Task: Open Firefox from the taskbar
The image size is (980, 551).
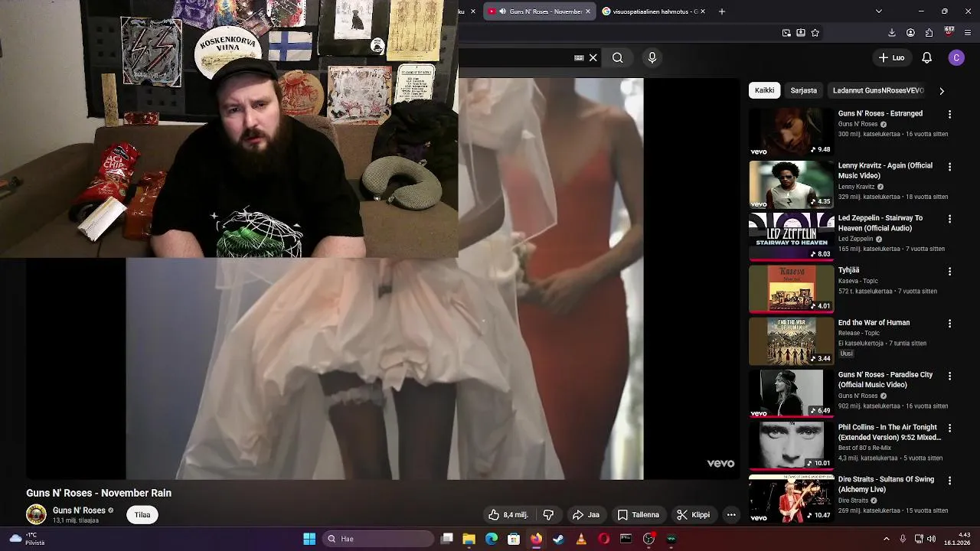Action: tap(536, 539)
